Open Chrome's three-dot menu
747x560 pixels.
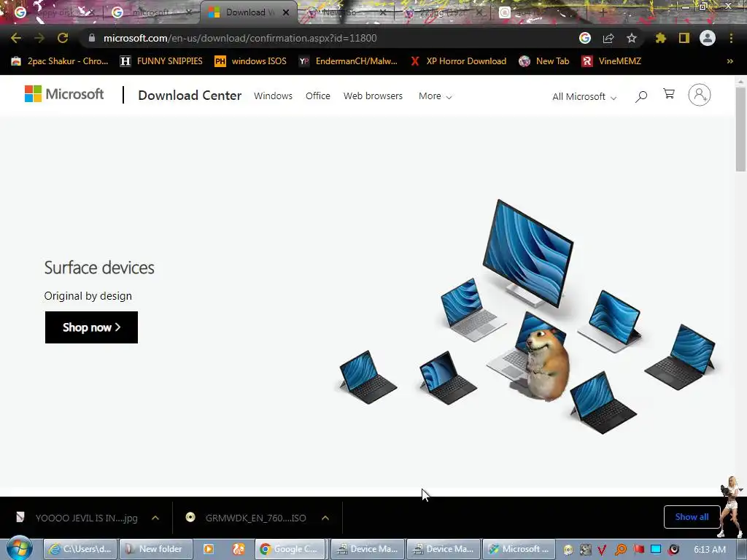(731, 38)
